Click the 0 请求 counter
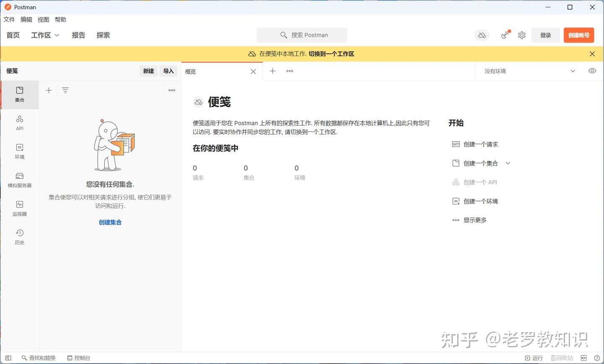 (198, 172)
